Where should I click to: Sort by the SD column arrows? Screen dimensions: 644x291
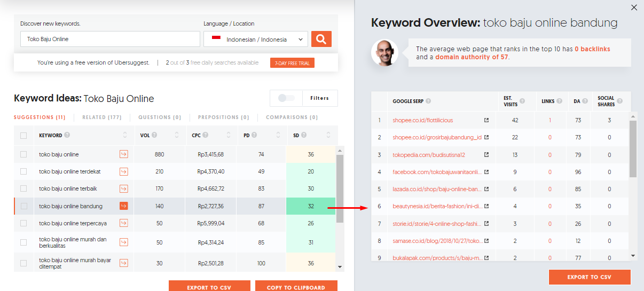click(x=327, y=136)
